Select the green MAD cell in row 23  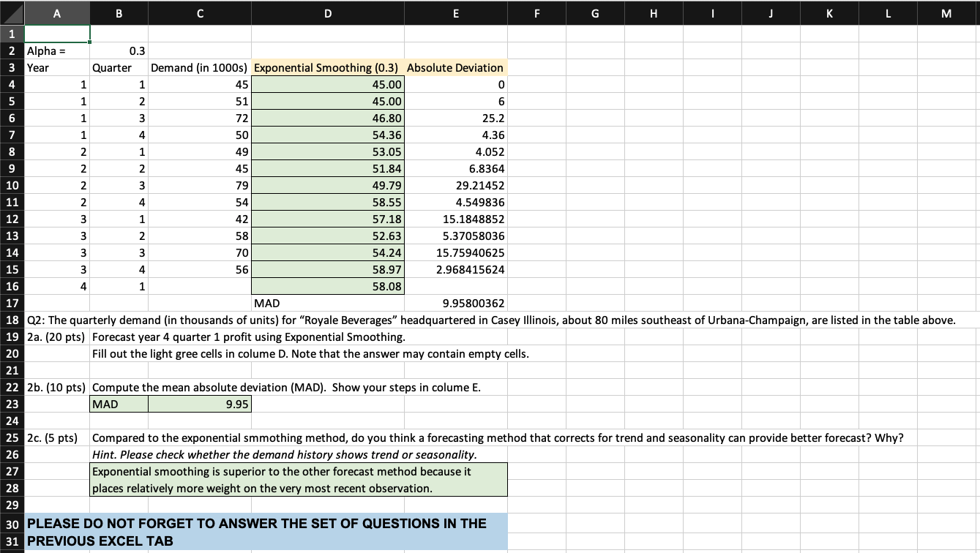click(x=118, y=404)
